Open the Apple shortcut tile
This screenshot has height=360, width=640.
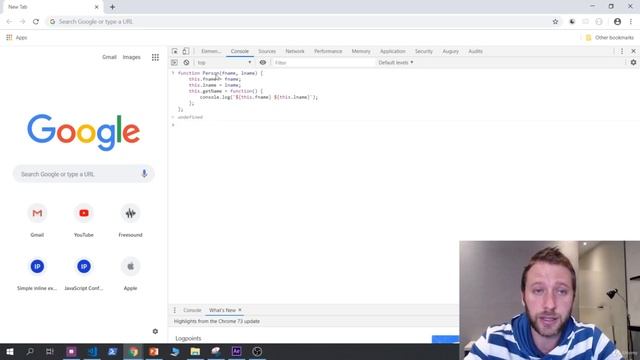pyautogui.click(x=130, y=273)
